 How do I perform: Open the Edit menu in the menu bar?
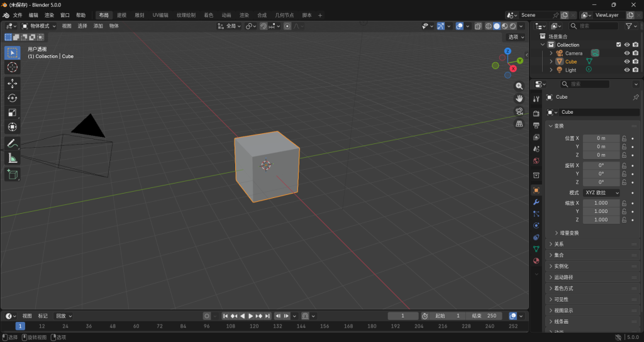click(33, 14)
